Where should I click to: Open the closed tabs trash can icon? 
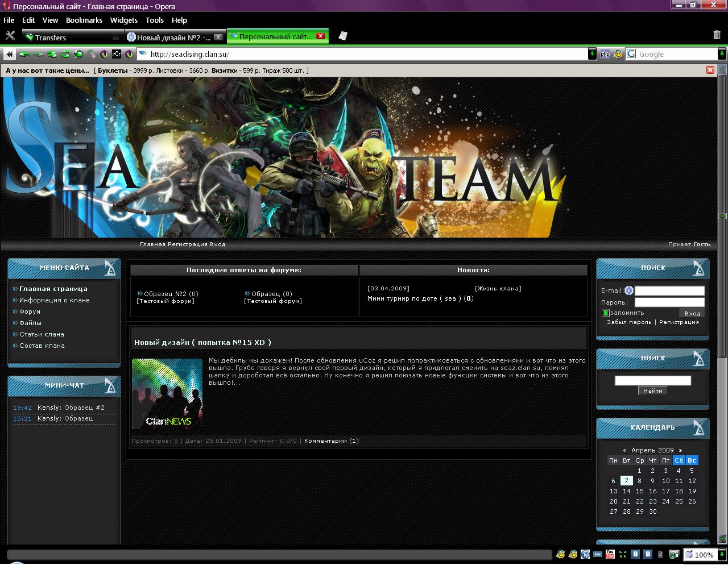click(717, 35)
